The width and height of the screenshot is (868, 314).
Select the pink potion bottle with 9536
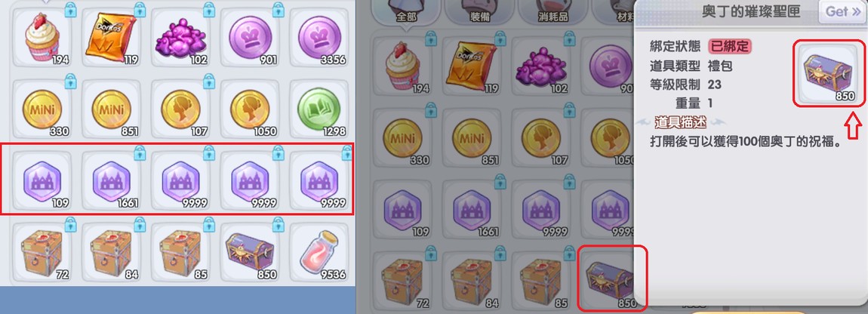[319, 252]
